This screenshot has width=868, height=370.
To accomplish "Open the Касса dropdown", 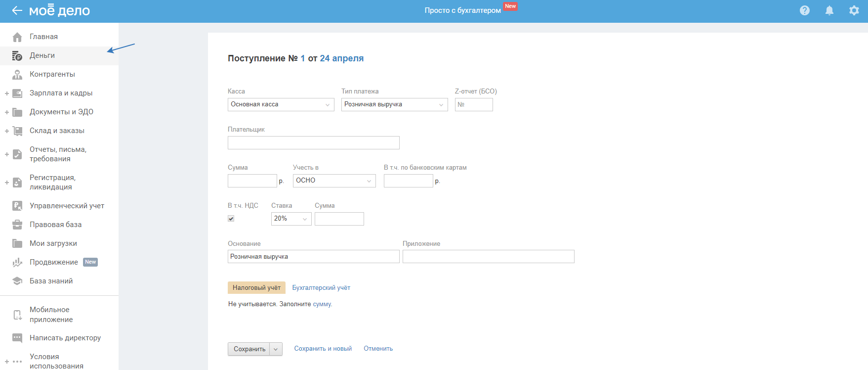I will tap(281, 104).
